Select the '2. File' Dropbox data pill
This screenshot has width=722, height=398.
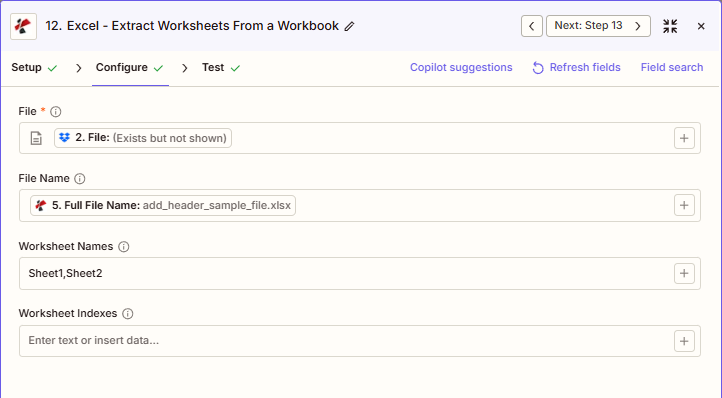point(143,138)
